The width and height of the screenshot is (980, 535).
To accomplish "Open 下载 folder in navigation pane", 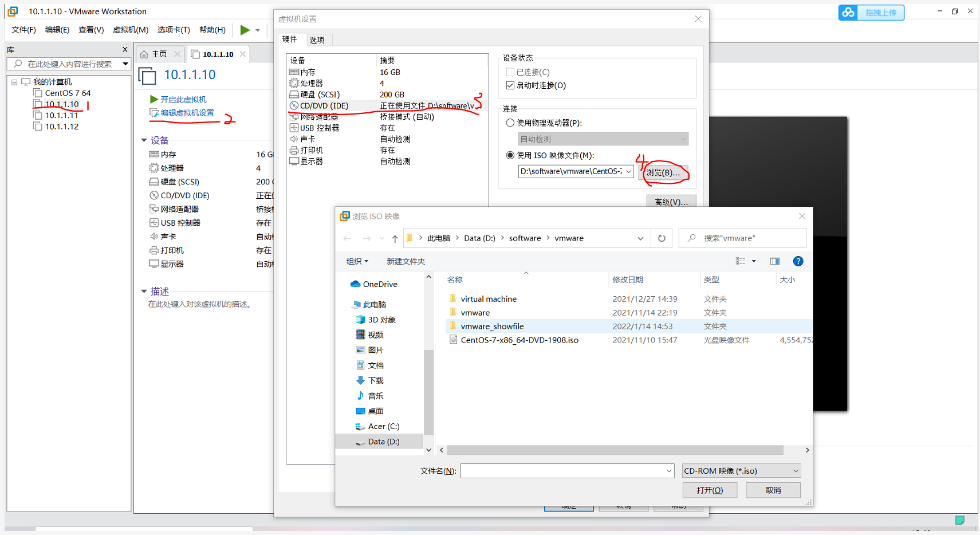I will [369, 380].
